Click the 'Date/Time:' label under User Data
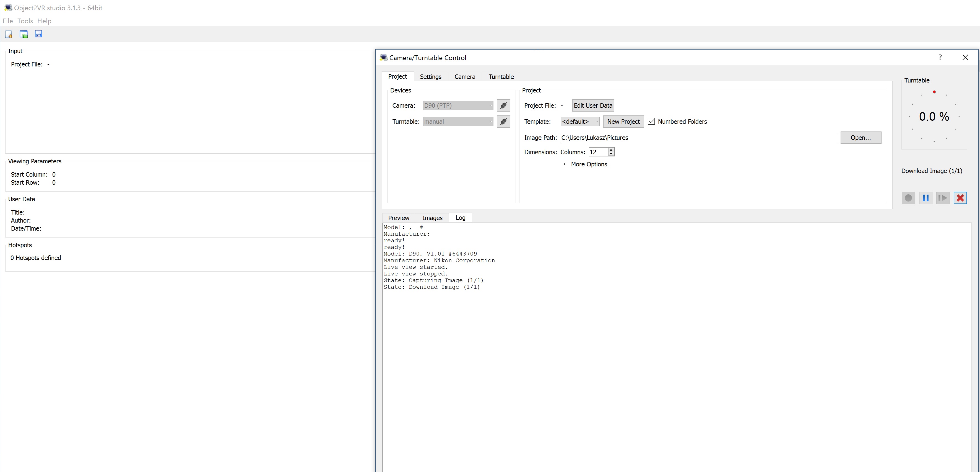 pyautogui.click(x=26, y=228)
